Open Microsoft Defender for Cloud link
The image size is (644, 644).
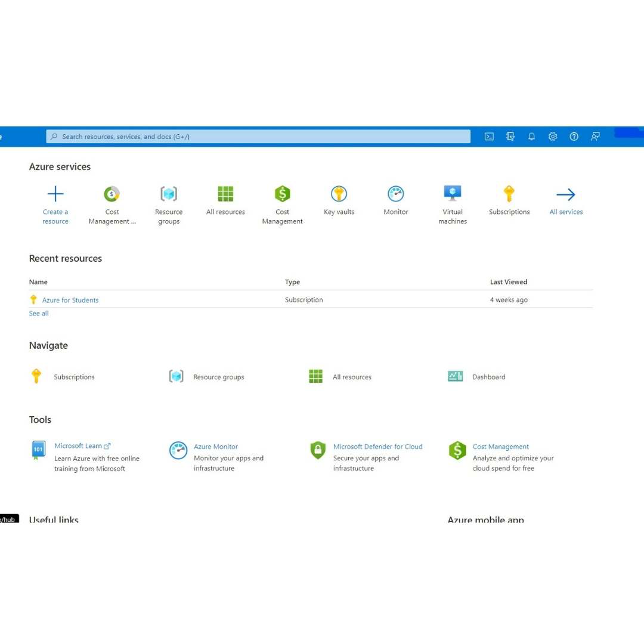click(x=378, y=447)
